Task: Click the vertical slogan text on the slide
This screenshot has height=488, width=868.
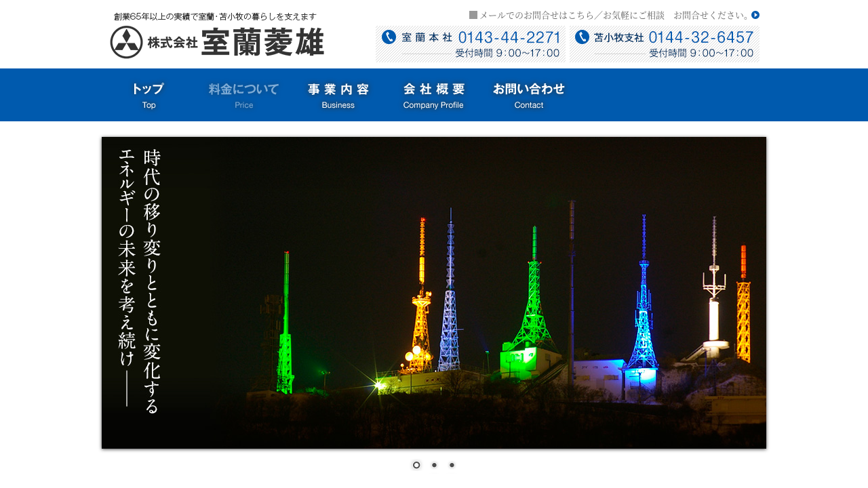Action: 139,278
